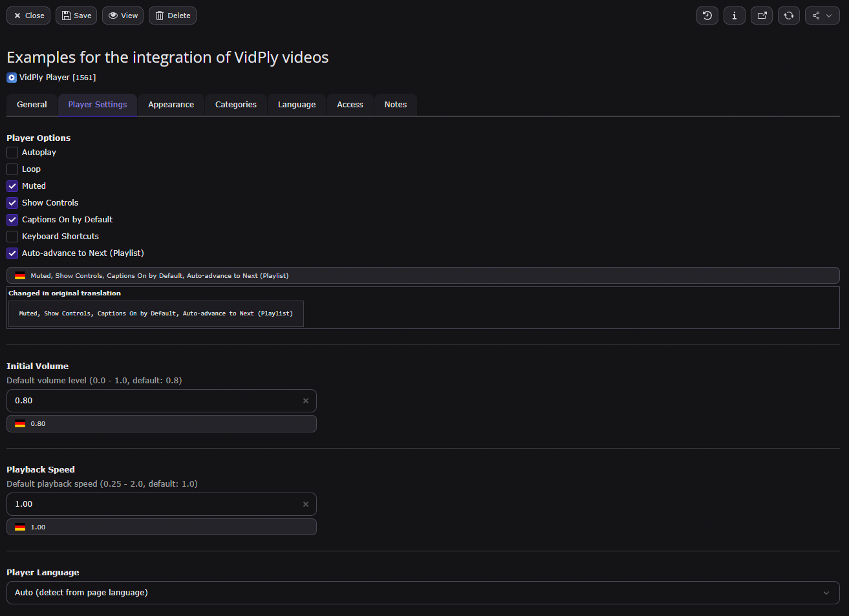Click the default volume level description
The width and height of the screenshot is (849, 616).
click(x=94, y=381)
